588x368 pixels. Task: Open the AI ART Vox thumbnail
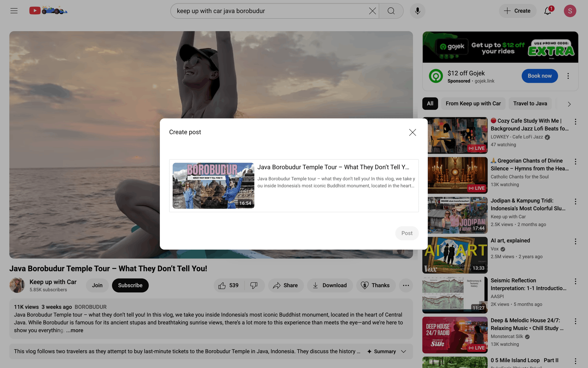(455, 255)
